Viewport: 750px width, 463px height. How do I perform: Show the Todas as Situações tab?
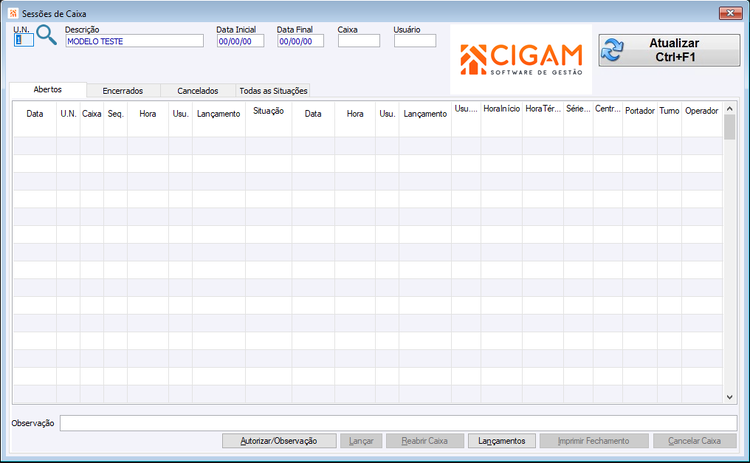(x=273, y=90)
